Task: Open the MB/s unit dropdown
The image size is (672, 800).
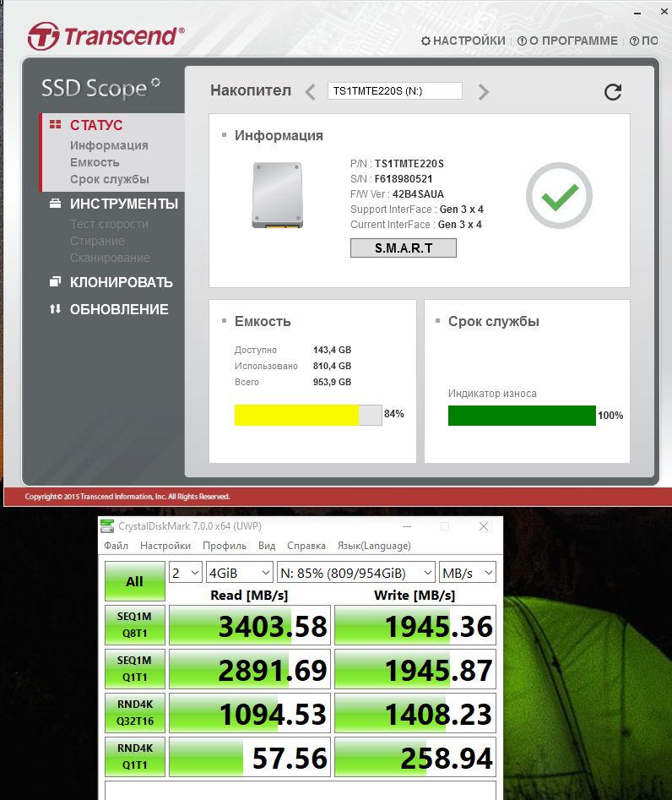Action: tap(467, 573)
